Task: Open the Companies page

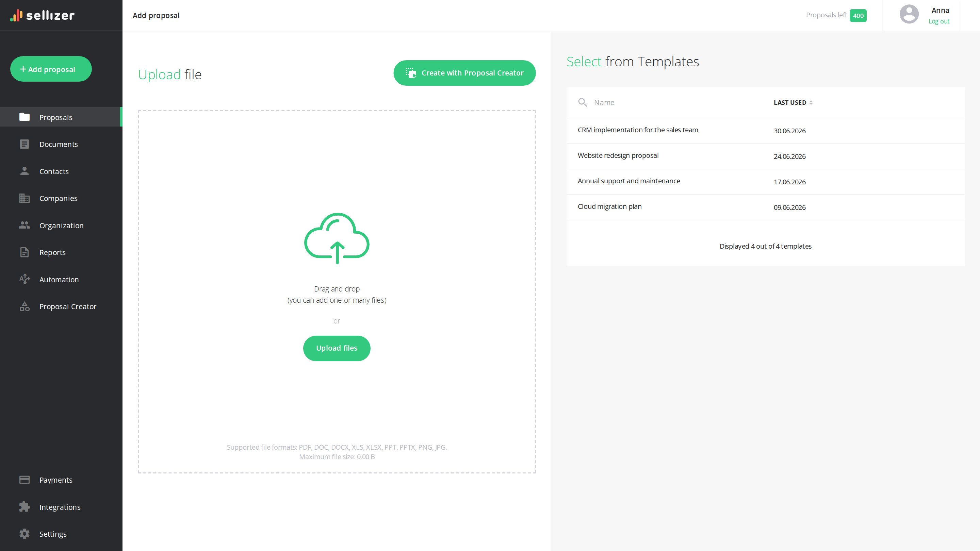Action: 61,198
